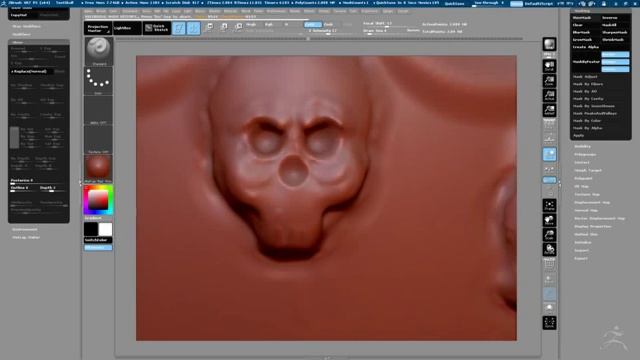Screen dimensions: 640x360
Task: Expand the Mask By Cavity section
Action: point(588,99)
